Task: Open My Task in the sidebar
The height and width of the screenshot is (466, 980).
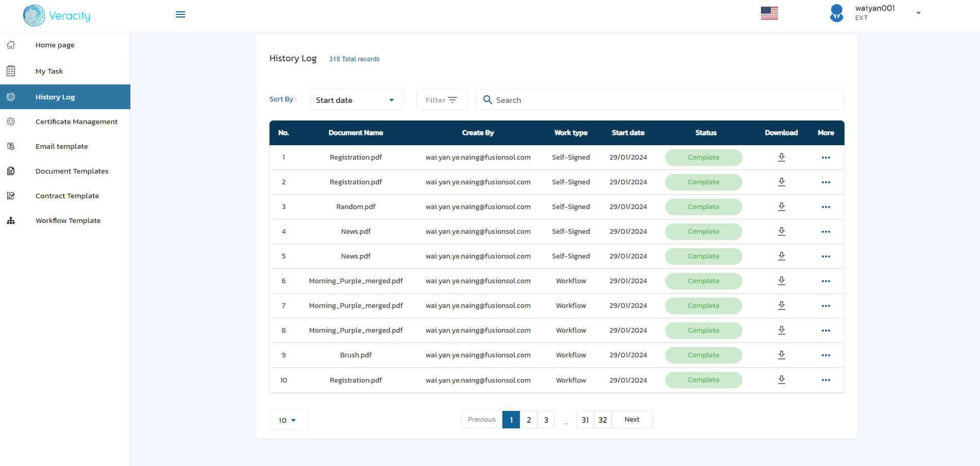Action: point(49,71)
